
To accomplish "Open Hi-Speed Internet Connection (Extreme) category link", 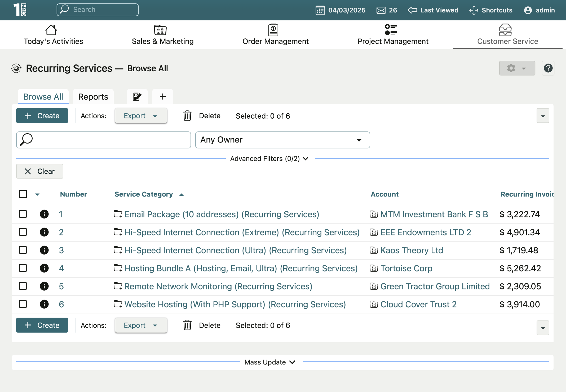I will pos(242,232).
